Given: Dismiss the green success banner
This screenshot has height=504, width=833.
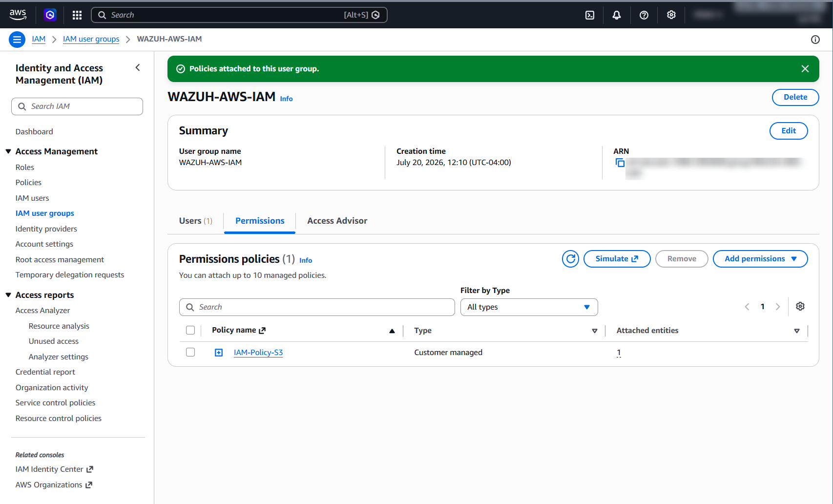Looking at the screenshot, I should coord(805,69).
